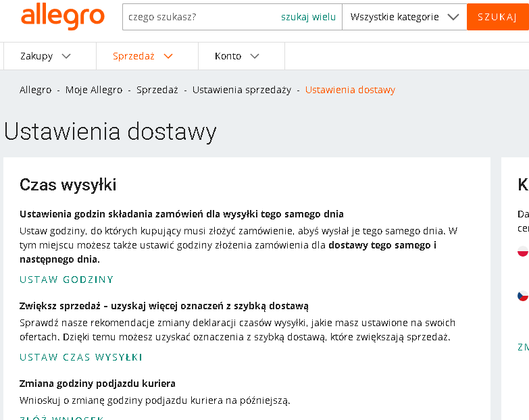Image resolution: width=529 pixels, height=420 pixels.
Task: Click the chevron in the categories dropdown
Action: point(453,17)
